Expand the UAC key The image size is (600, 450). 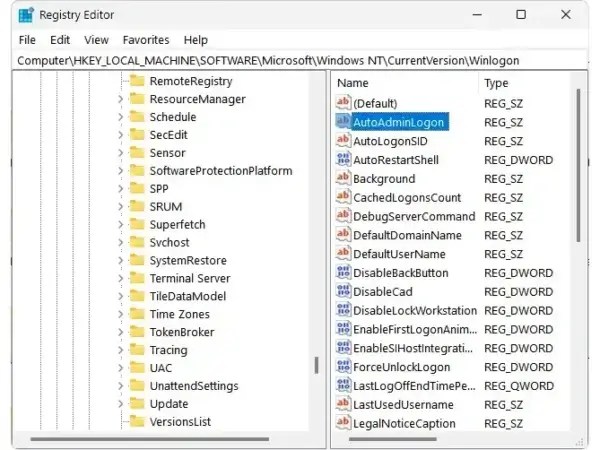pyautogui.click(x=121, y=368)
